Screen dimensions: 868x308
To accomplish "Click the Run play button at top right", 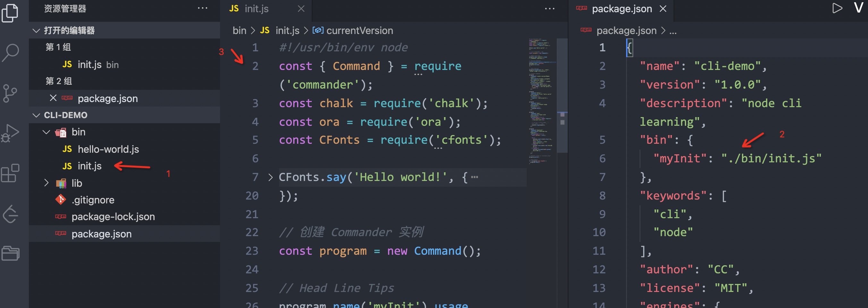I will [x=837, y=8].
